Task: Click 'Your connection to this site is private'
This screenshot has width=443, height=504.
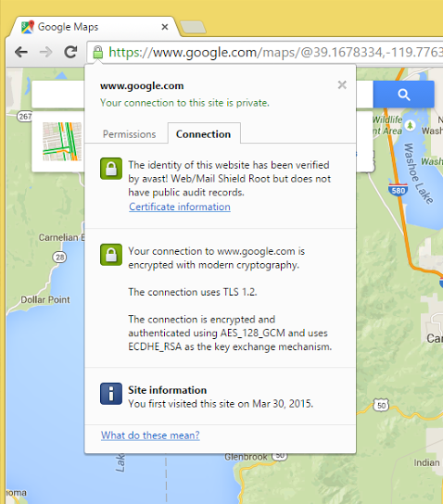Action: [184, 103]
